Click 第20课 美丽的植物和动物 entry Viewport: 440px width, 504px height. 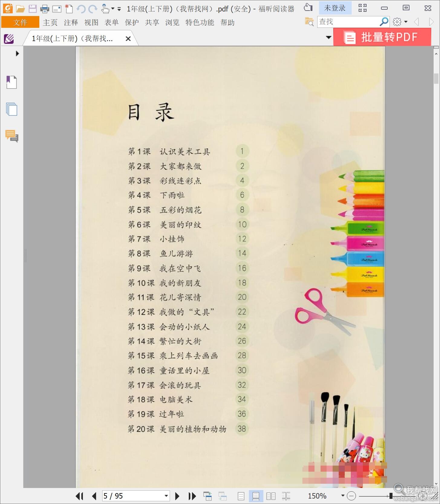pyautogui.click(x=177, y=429)
